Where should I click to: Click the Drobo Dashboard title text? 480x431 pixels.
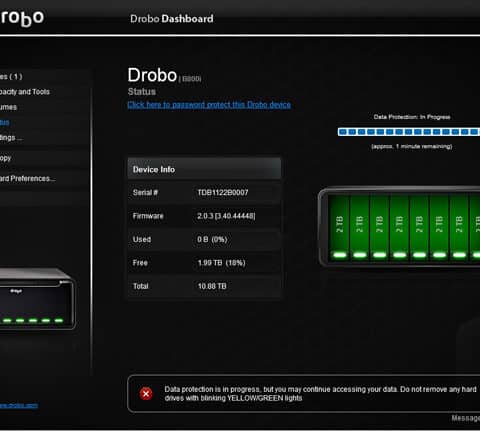coord(172,19)
